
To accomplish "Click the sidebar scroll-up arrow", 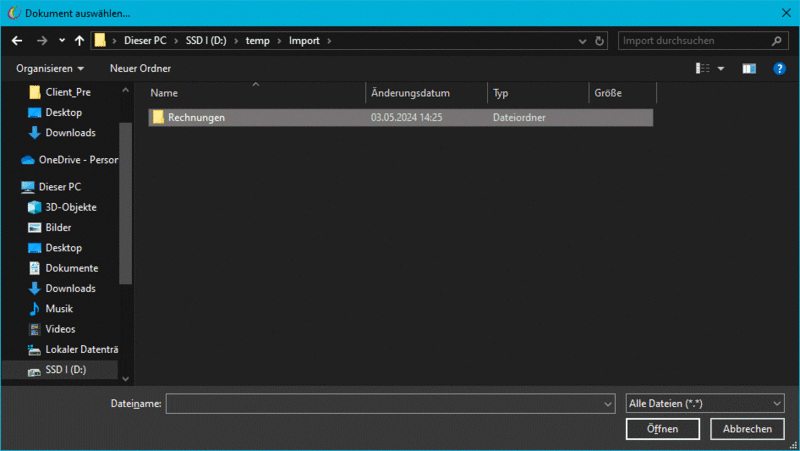I will [x=126, y=90].
